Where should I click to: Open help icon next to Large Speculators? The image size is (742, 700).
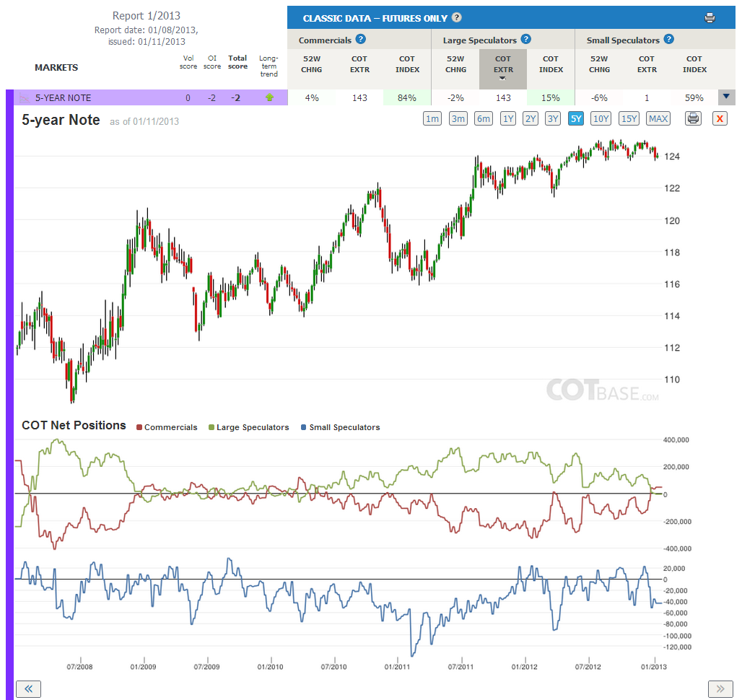coord(525,40)
